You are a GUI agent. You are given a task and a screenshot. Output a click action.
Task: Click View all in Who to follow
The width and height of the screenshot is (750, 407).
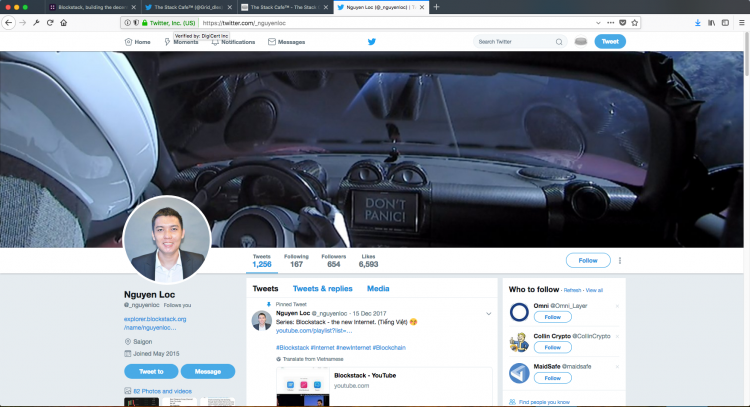[x=594, y=290]
